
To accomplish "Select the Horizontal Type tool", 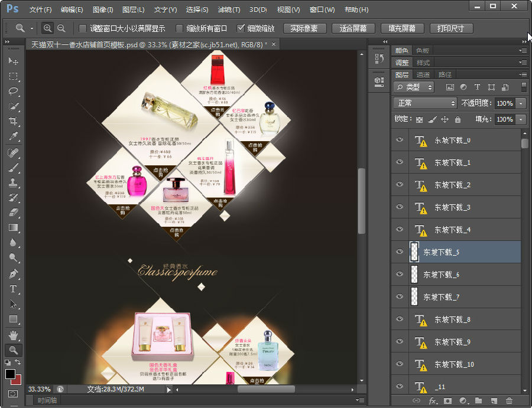I will (x=13, y=289).
